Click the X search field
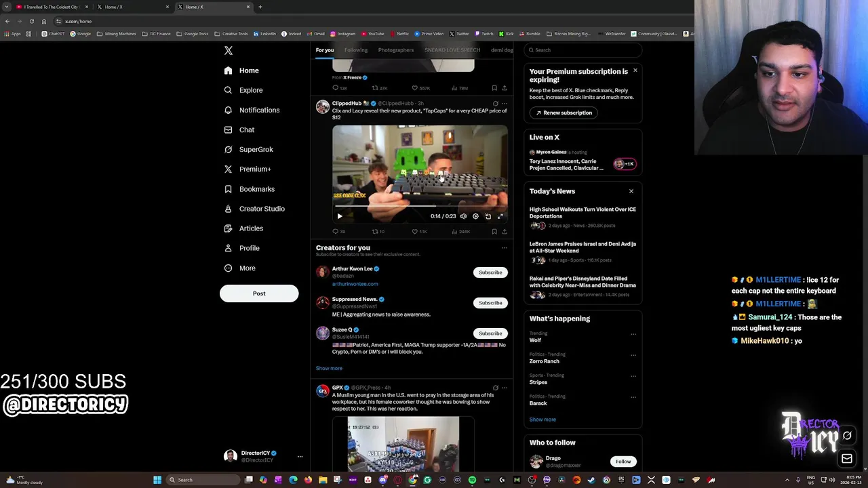The width and height of the screenshot is (868, 488). [x=583, y=50]
